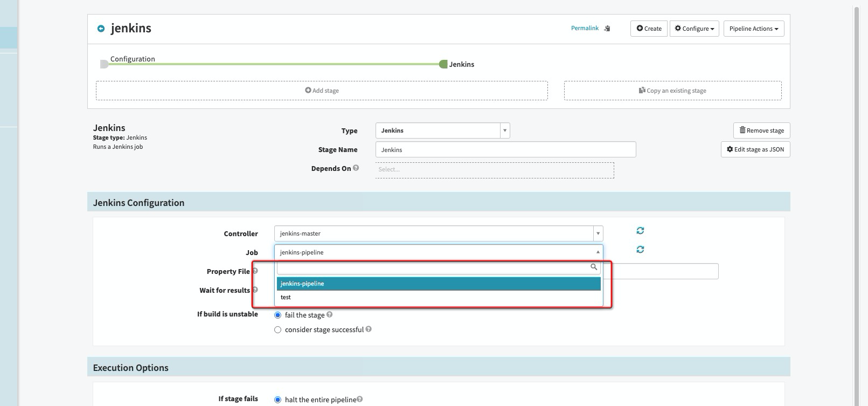Click the Jenkins Configuration section header
The width and height of the screenshot is (868, 406).
click(439, 202)
